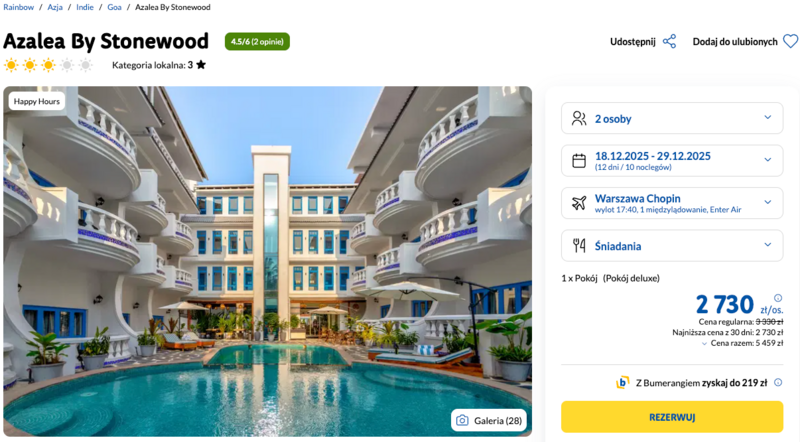Navigate to Goa breadcrumb link
The image size is (800, 442).
pyautogui.click(x=115, y=8)
